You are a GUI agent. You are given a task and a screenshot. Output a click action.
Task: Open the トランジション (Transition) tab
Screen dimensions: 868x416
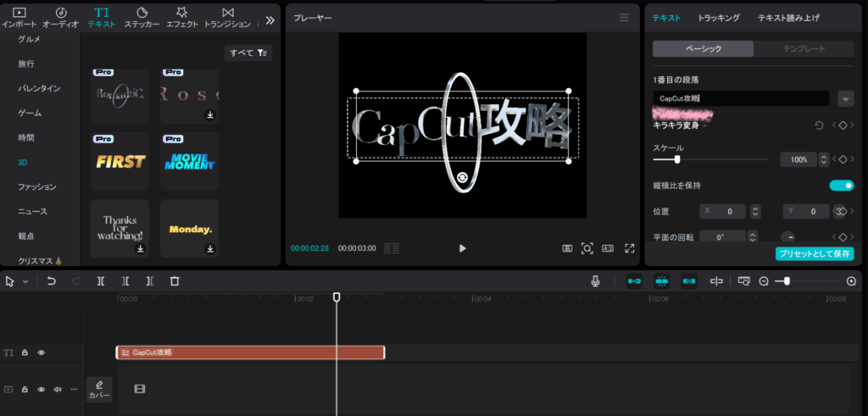tap(227, 18)
